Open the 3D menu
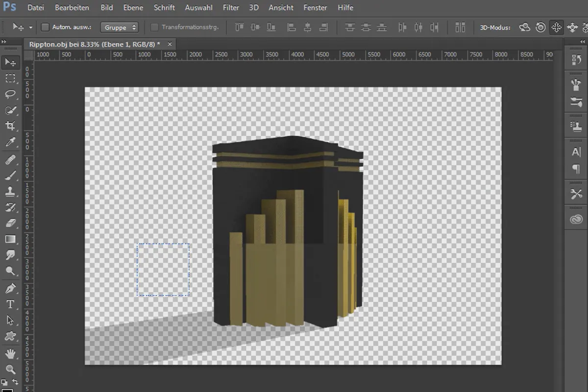The height and width of the screenshot is (392, 588). pos(254,8)
